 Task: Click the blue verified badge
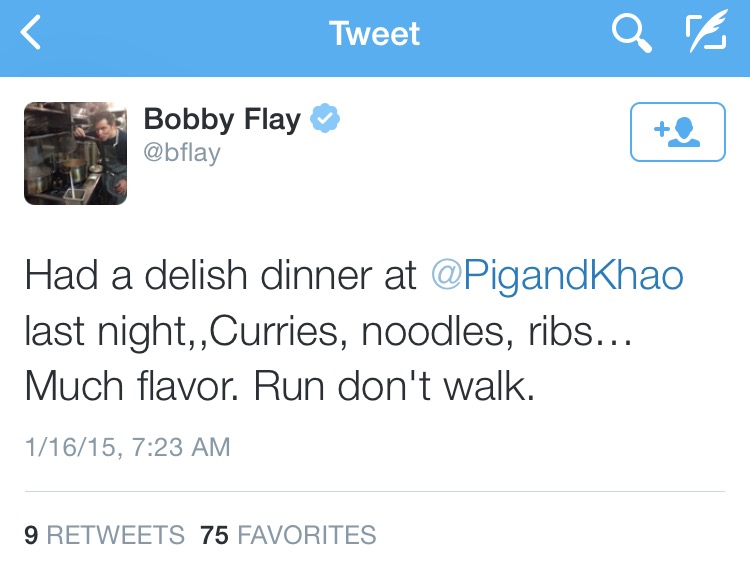[x=324, y=120]
